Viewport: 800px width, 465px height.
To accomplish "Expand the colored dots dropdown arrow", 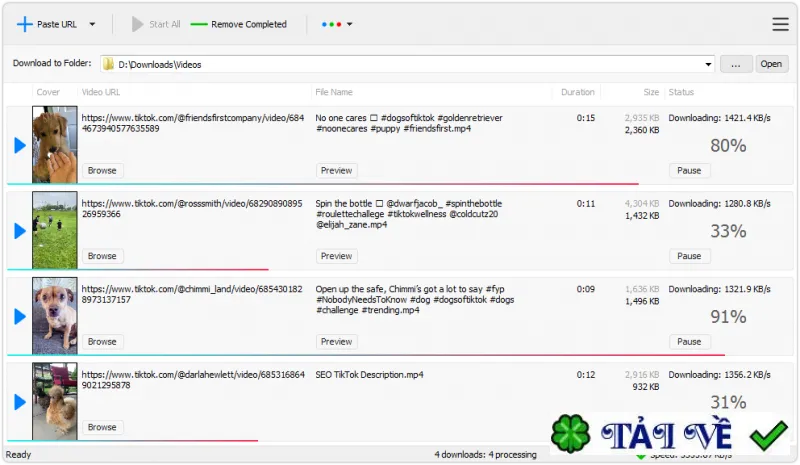I will pos(349,24).
